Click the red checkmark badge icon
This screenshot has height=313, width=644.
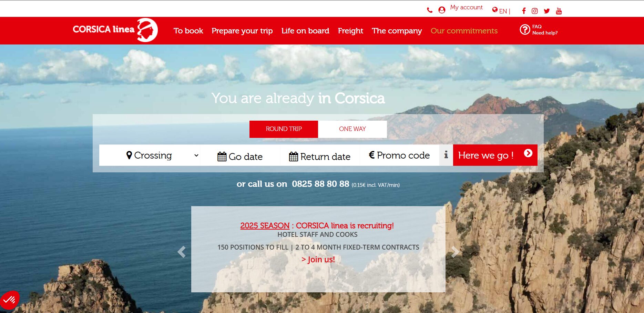point(9,300)
